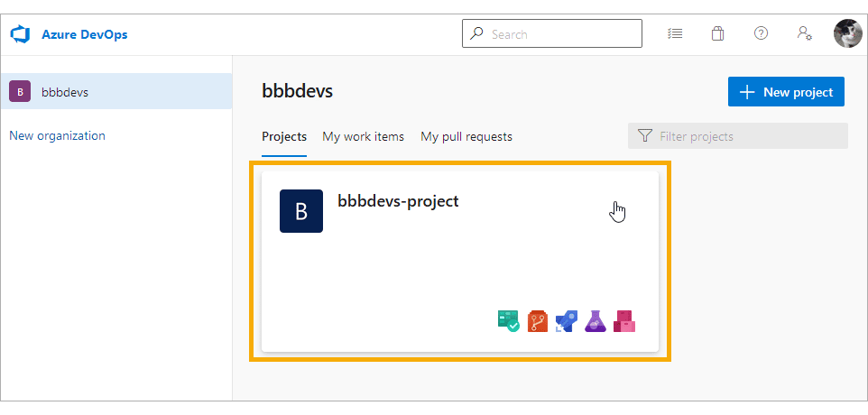Open the User settings icon
The height and width of the screenshot is (415, 868).
pos(804,33)
